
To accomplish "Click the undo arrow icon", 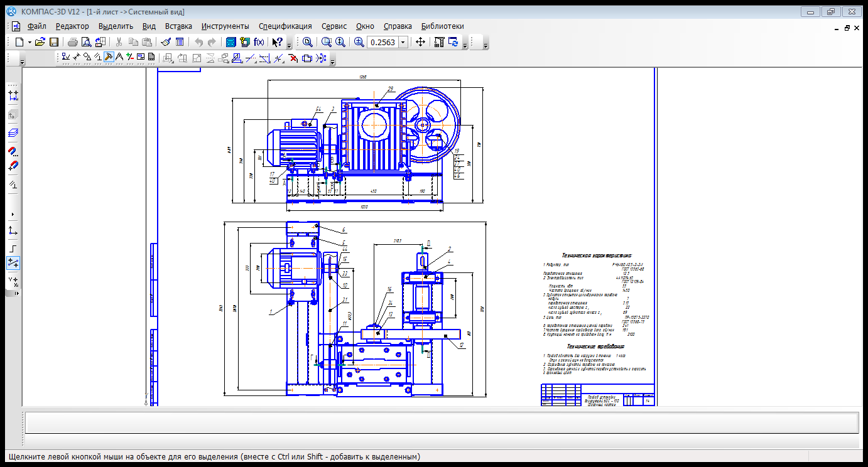I will coord(198,42).
